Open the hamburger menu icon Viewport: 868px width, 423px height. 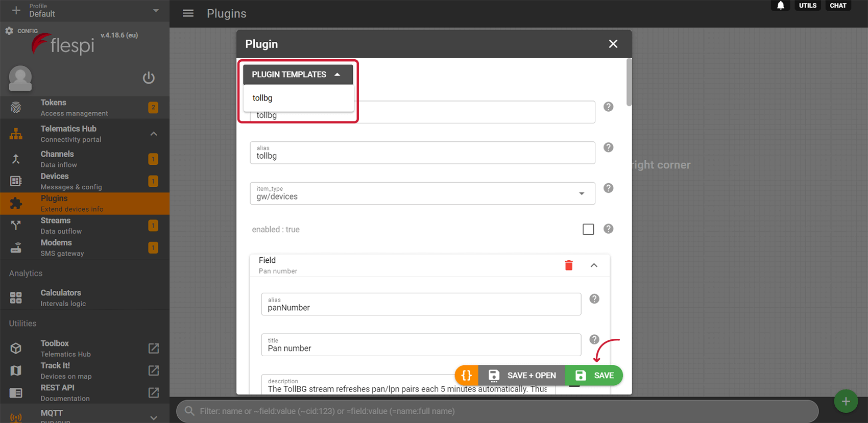(188, 13)
